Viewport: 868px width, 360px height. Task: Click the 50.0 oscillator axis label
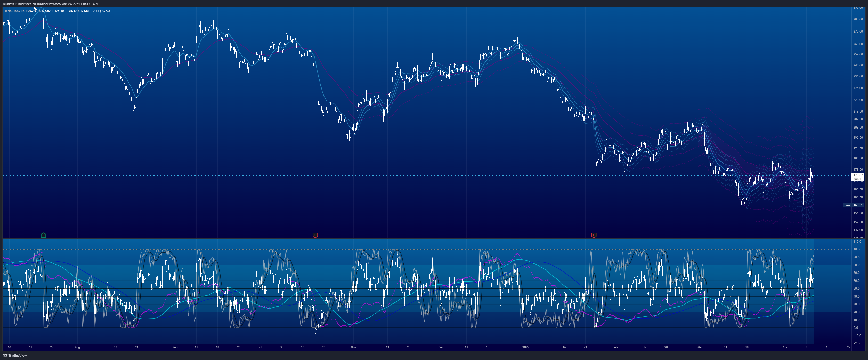coord(856,289)
